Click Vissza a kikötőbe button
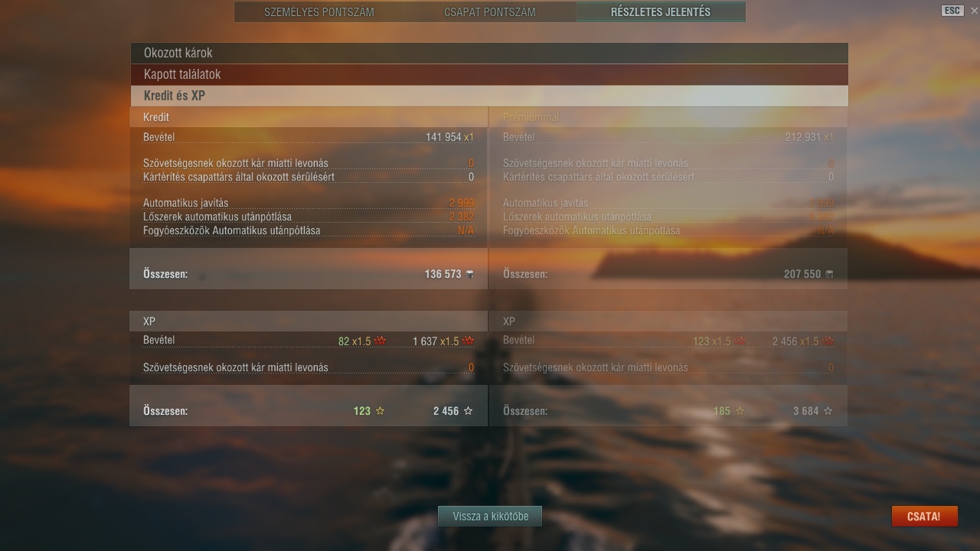980x551 pixels. [490, 516]
